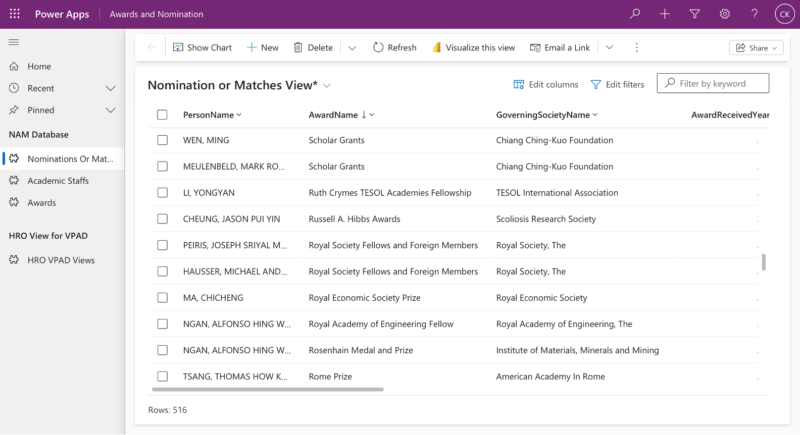This screenshot has height=435, width=800.
Task: Click the grid vertical scrollbar thumb
Action: click(763, 262)
